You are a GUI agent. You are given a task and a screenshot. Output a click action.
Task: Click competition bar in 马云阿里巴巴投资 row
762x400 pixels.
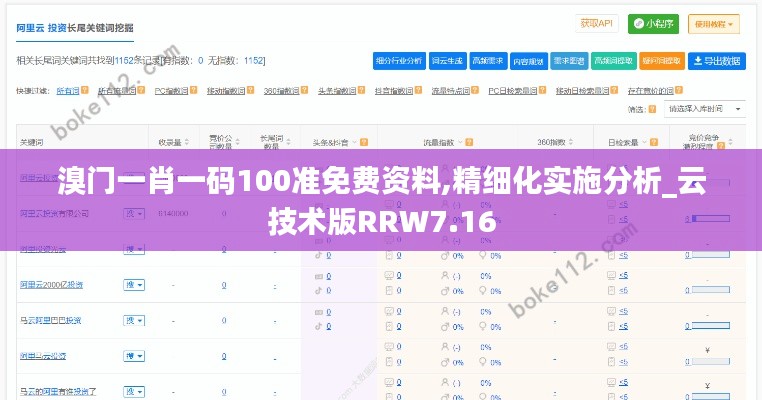click(x=710, y=326)
